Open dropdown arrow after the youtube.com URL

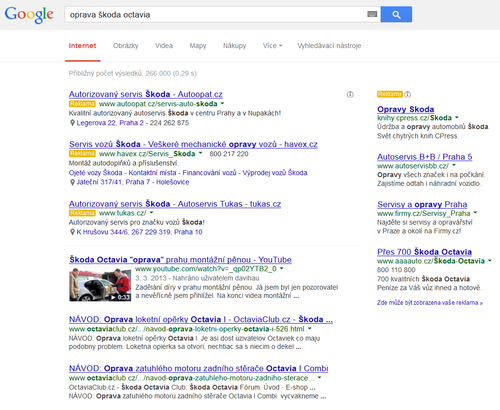tap(282, 268)
